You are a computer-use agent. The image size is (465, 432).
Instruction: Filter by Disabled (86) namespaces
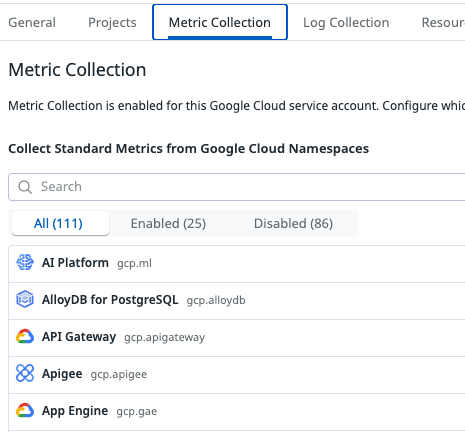tap(293, 223)
